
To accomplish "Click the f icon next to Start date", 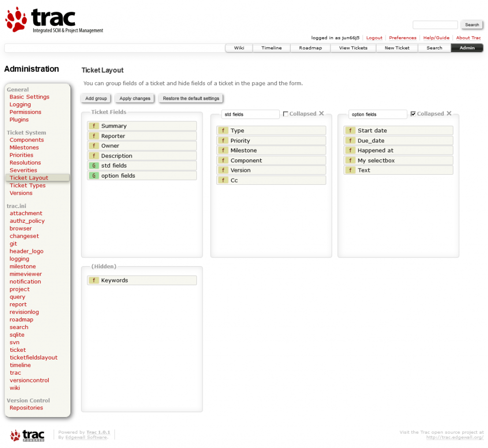I will (x=350, y=130).
